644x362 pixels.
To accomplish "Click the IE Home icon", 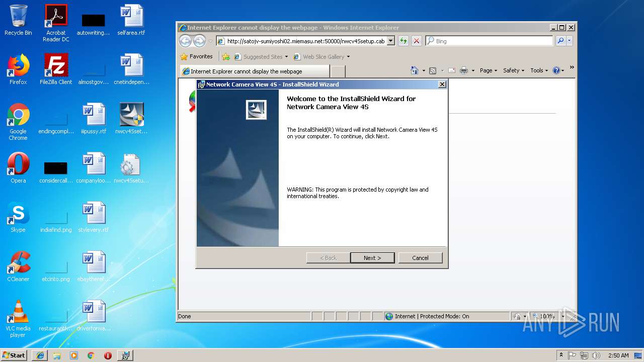I will click(415, 70).
